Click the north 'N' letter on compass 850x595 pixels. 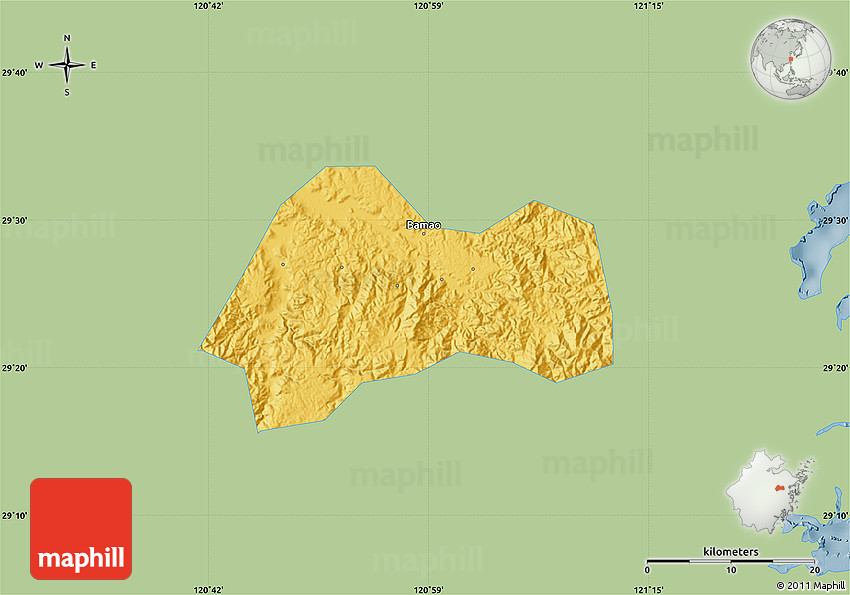click(67, 39)
